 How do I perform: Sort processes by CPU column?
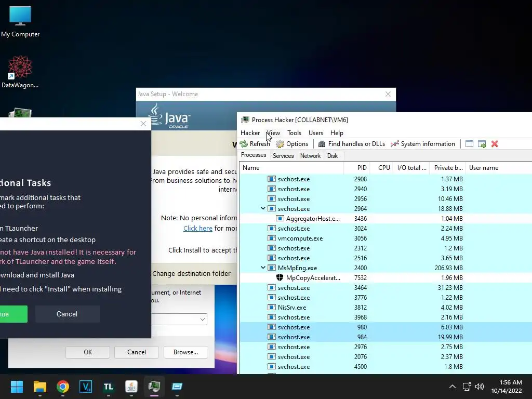381,168
